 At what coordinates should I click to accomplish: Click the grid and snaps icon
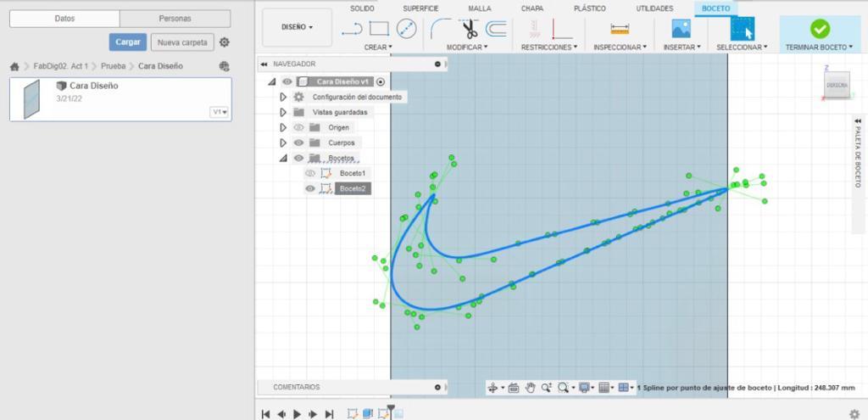click(x=604, y=388)
